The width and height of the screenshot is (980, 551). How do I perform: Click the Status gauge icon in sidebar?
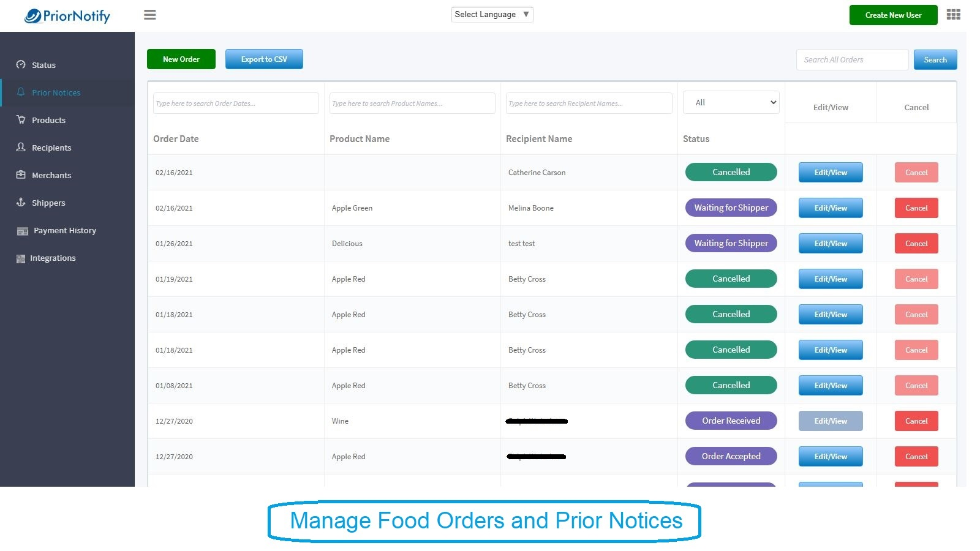pyautogui.click(x=21, y=64)
